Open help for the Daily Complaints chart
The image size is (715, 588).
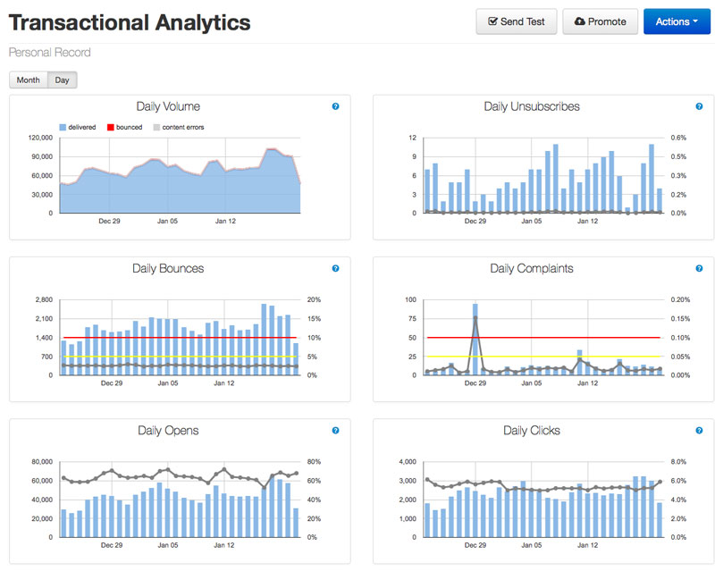(699, 268)
